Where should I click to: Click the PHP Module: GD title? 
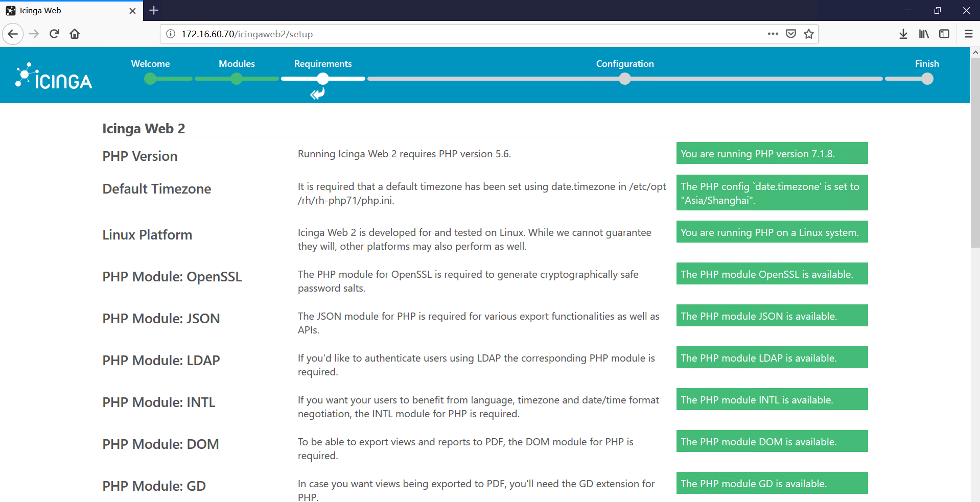point(154,486)
